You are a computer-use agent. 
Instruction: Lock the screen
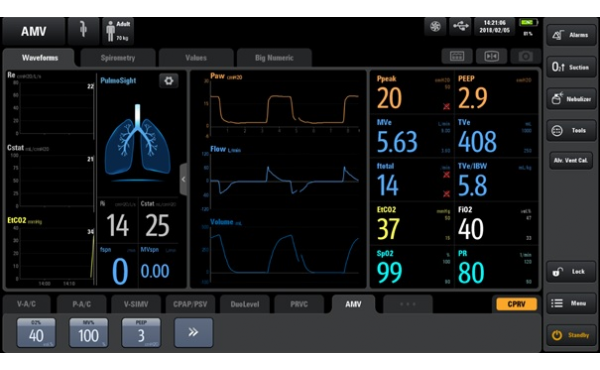coord(571,272)
